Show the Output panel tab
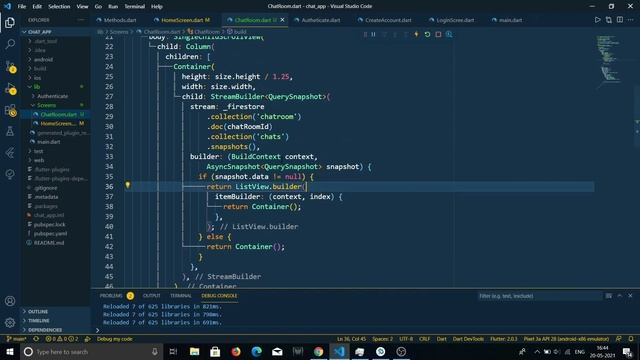This screenshot has height=360, width=640. click(x=151, y=296)
